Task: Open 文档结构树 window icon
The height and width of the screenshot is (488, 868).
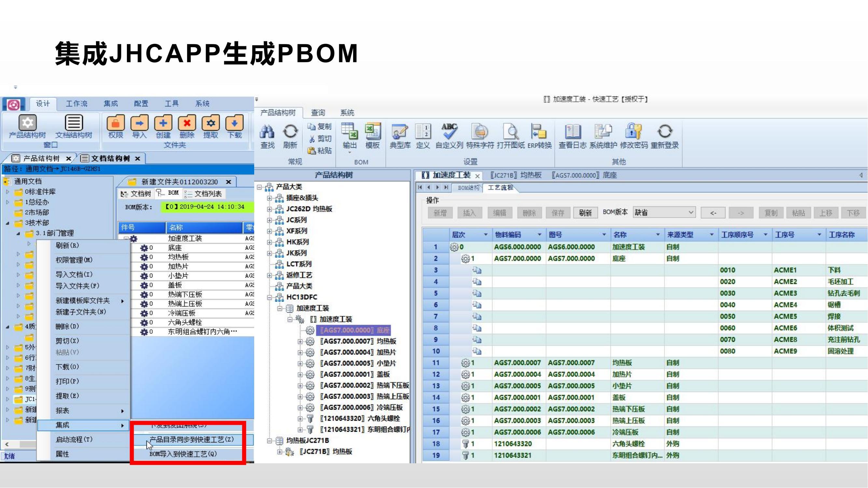Action: pos(74,126)
